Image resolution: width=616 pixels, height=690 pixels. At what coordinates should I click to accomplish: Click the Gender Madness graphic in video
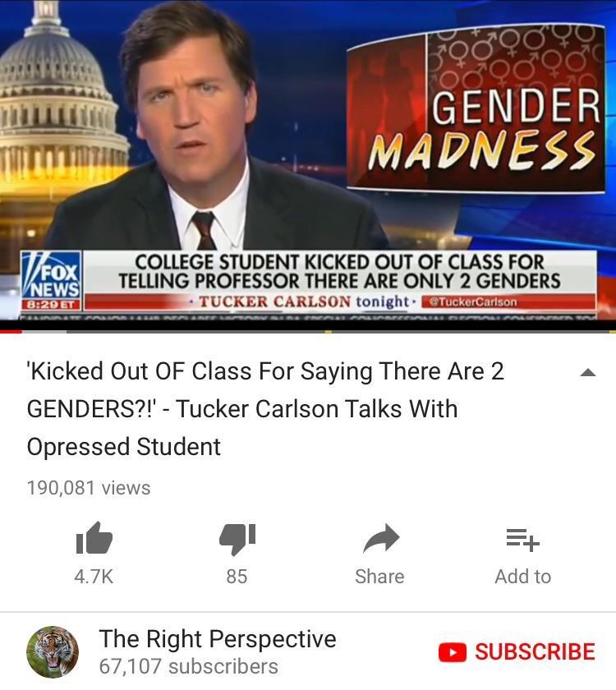(476, 108)
